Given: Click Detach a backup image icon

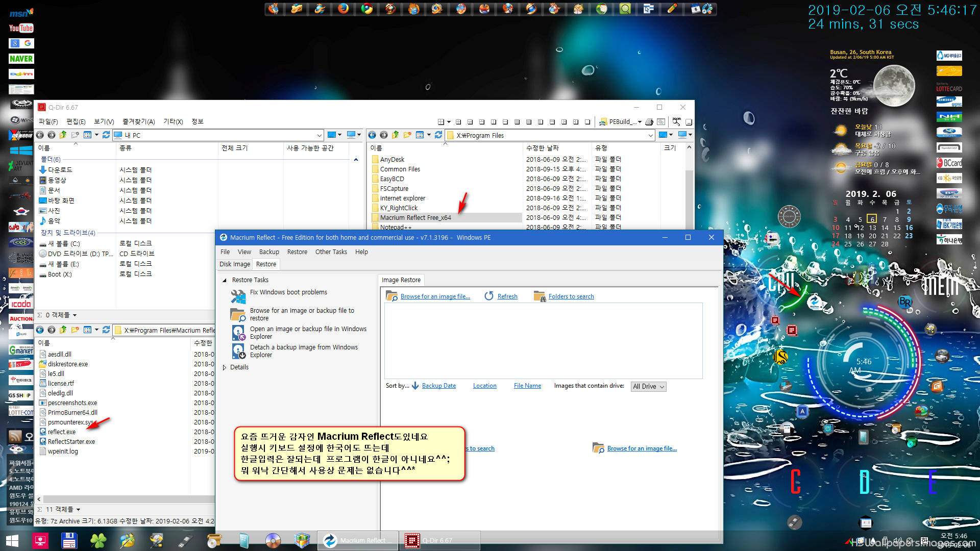Looking at the screenshot, I should tap(238, 351).
